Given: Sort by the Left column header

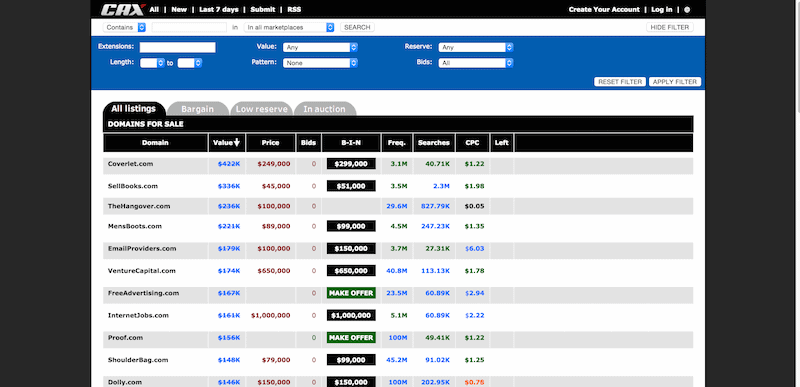Looking at the screenshot, I should 502,143.
